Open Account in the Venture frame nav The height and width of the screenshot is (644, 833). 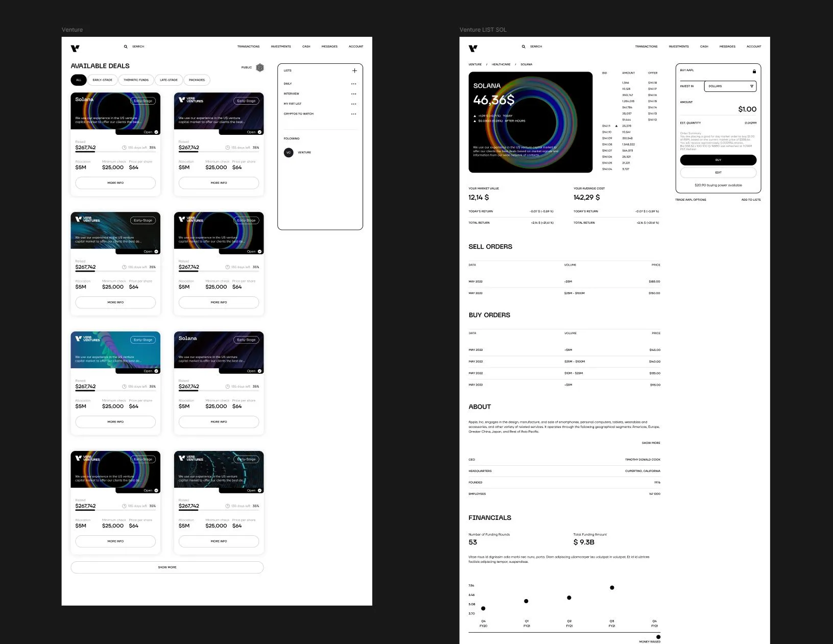[x=356, y=46]
